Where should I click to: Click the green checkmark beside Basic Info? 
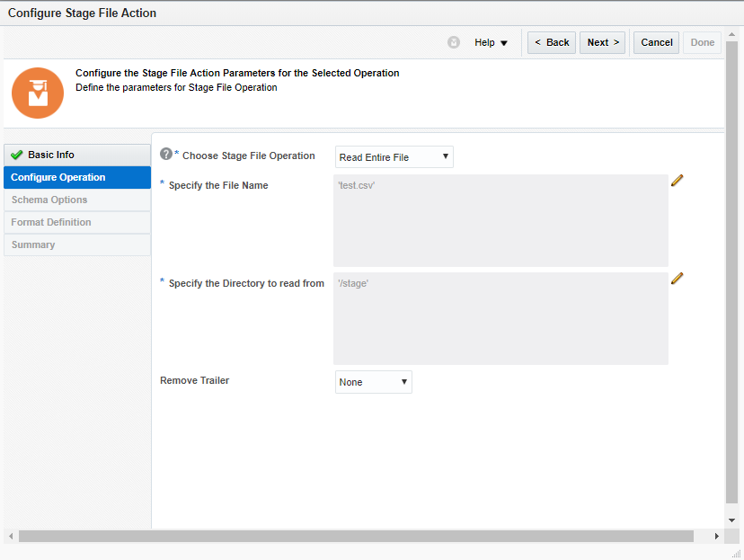point(17,155)
